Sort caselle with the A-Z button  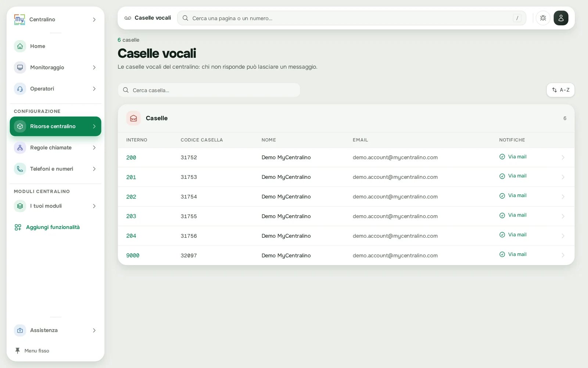point(560,90)
